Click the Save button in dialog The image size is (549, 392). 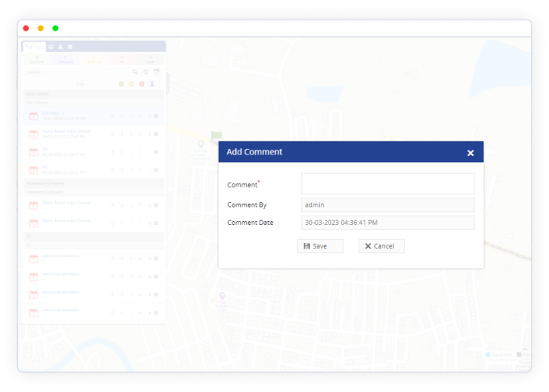(320, 246)
